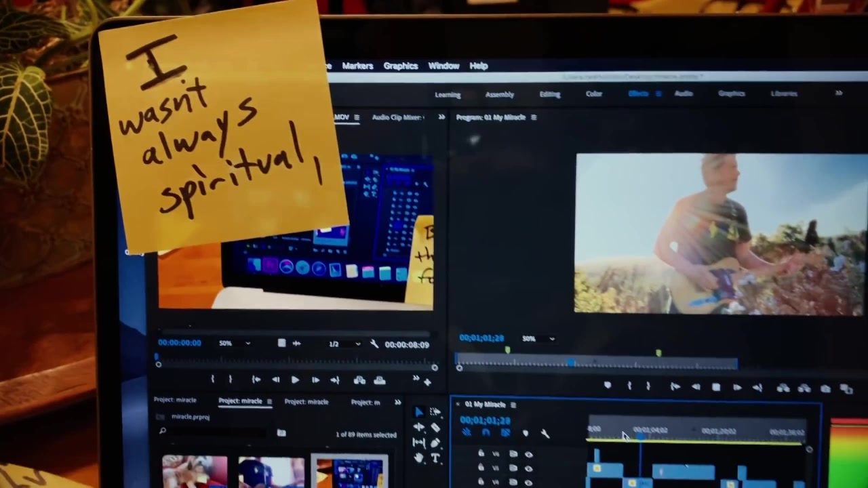Select the Slip tool
868x488 pixels.
click(x=418, y=443)
